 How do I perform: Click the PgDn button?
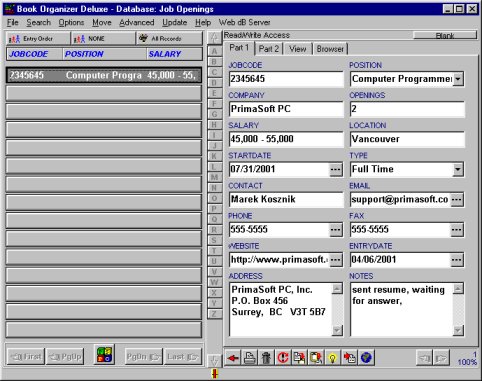[143, 357]
